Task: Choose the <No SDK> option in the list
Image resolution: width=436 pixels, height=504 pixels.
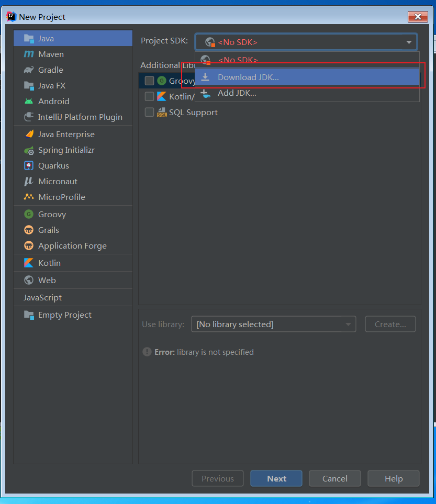Action: tap(307, 60)
